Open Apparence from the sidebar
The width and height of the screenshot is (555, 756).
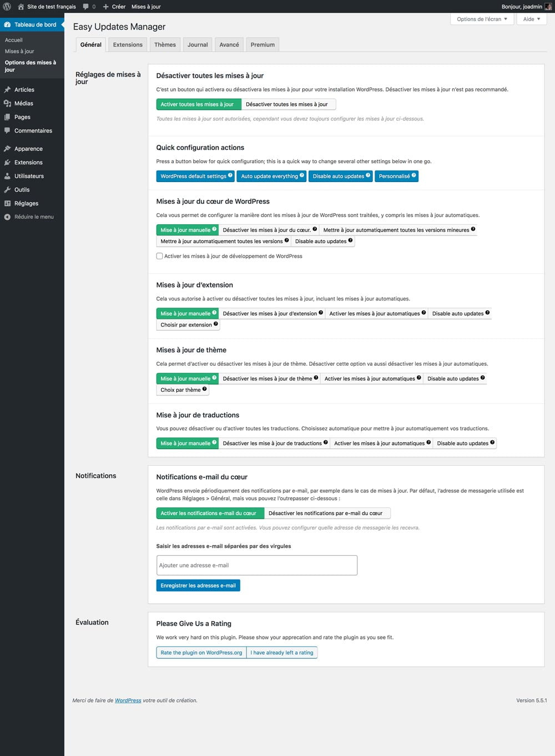click(x=28, y=149)
